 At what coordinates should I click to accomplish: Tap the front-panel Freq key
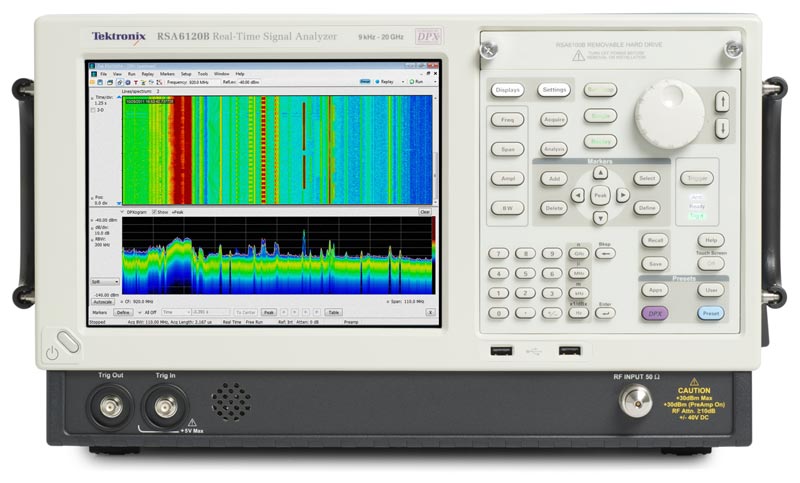(x=507, y=120)
